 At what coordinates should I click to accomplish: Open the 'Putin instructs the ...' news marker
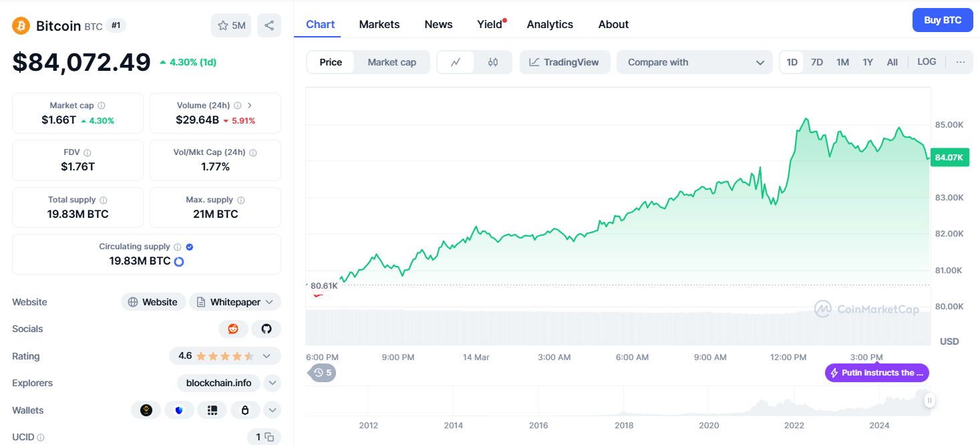pyautogui.click(x=877, y=373)
